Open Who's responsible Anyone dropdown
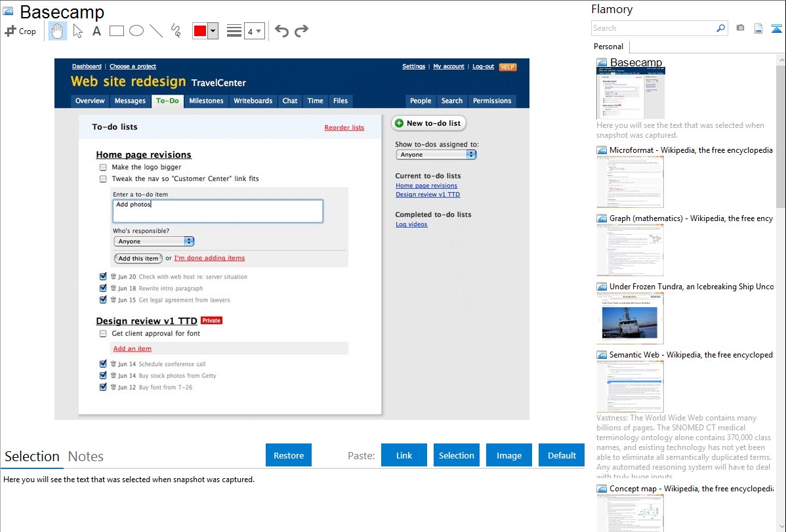This screenshot has width=786, height=532. coord(154,241)
